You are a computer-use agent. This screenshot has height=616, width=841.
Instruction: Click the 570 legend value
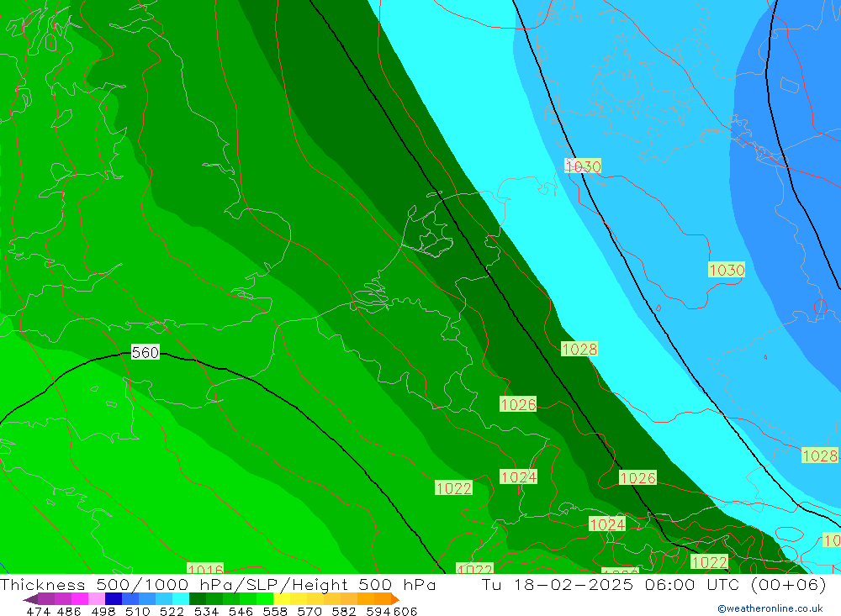point(309,611)
